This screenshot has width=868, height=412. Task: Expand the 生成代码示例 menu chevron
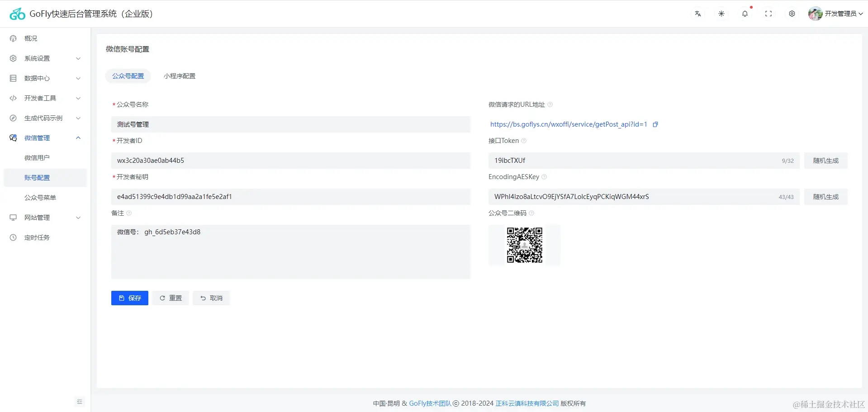tap(78, 118)
